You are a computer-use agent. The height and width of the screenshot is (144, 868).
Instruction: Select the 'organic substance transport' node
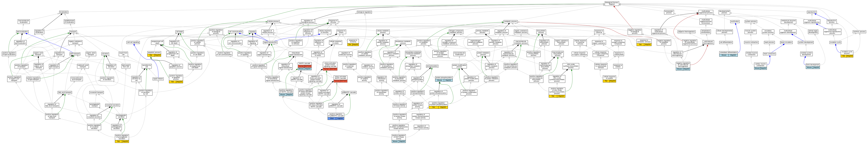point(75,43)
